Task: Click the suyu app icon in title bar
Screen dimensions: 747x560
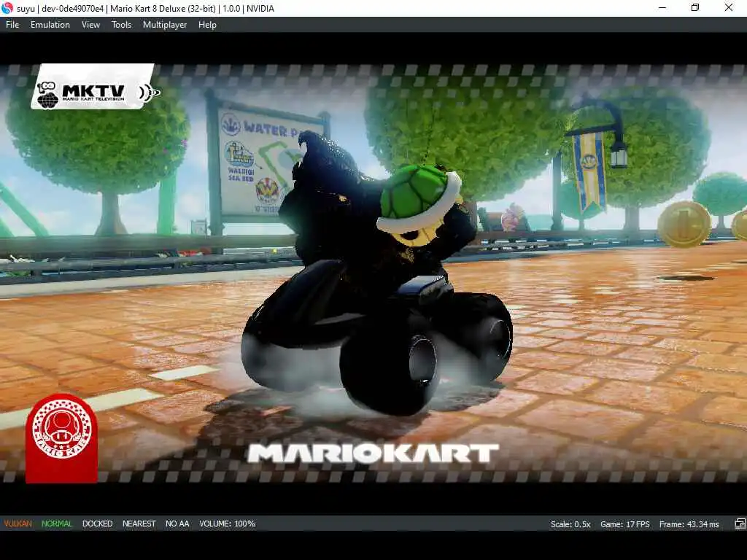Action: point(7,8)
